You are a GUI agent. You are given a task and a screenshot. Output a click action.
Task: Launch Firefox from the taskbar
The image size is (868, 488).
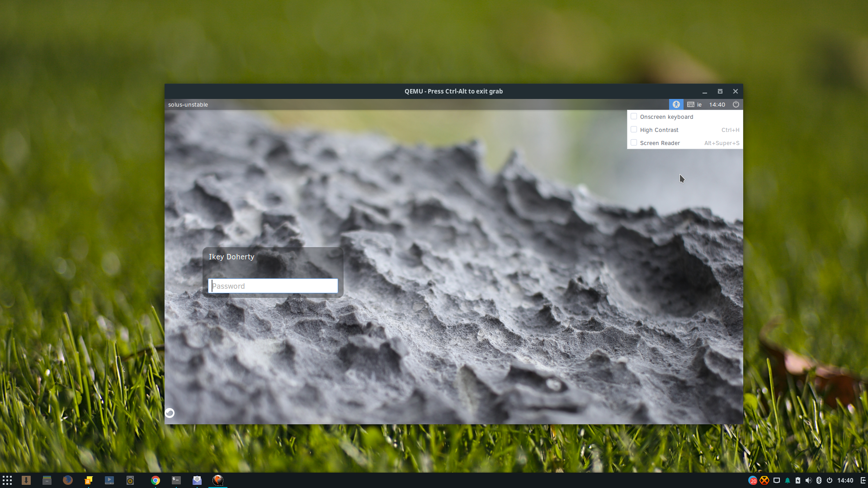(x=68, y=480)
